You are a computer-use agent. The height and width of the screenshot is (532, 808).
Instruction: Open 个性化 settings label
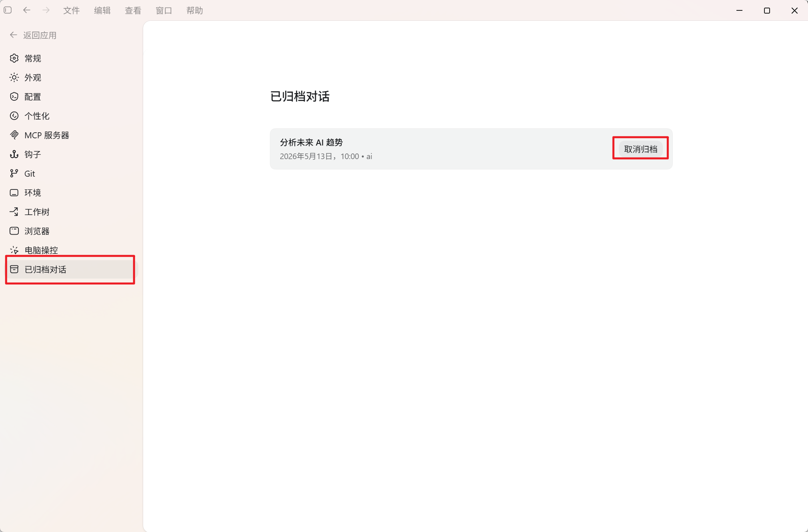(x=37, y=116)
